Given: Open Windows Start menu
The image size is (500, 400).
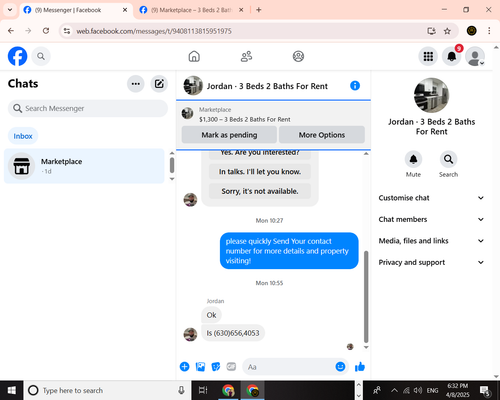Looking at the screenshot, I should (12, 390).
